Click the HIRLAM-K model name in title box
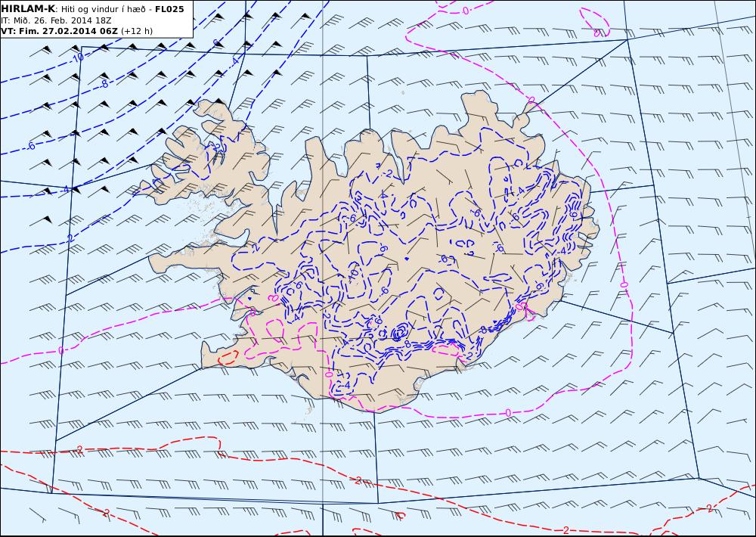Viewport: 756px width, 537px height. click(29, 9)
